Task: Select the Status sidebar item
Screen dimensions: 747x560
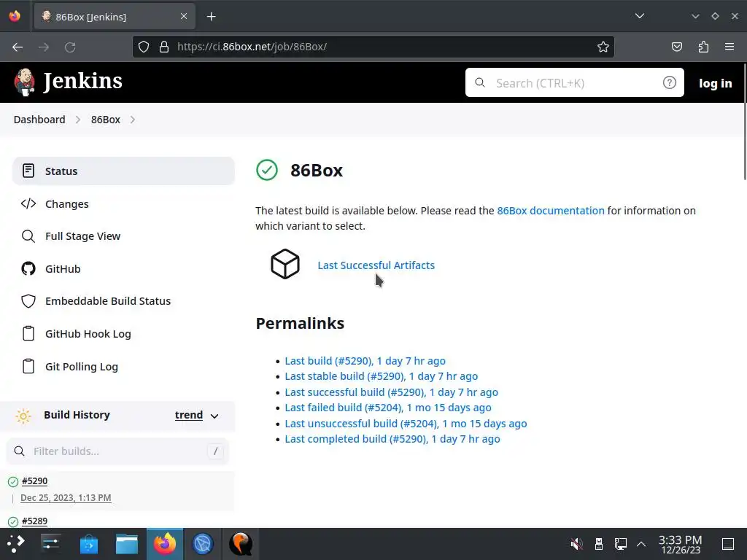Action: (123, 171)
